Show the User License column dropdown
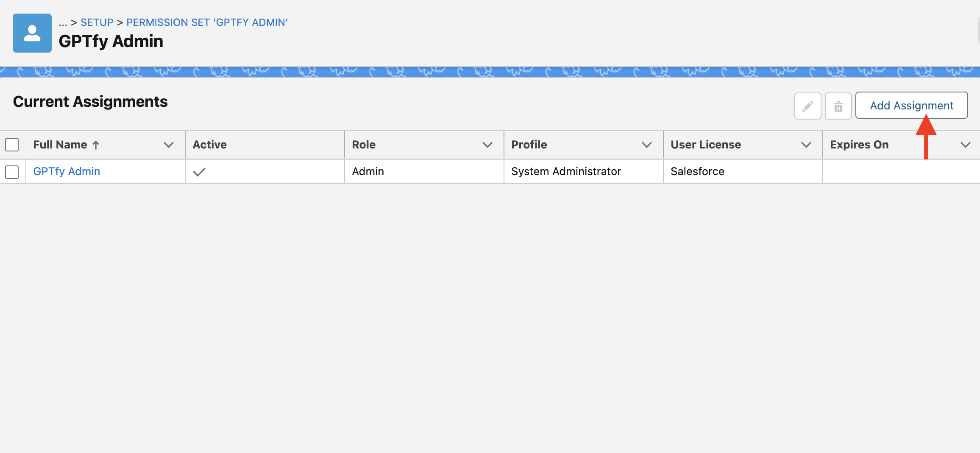The width and height of the screenshot is (980, 453). 806,145
